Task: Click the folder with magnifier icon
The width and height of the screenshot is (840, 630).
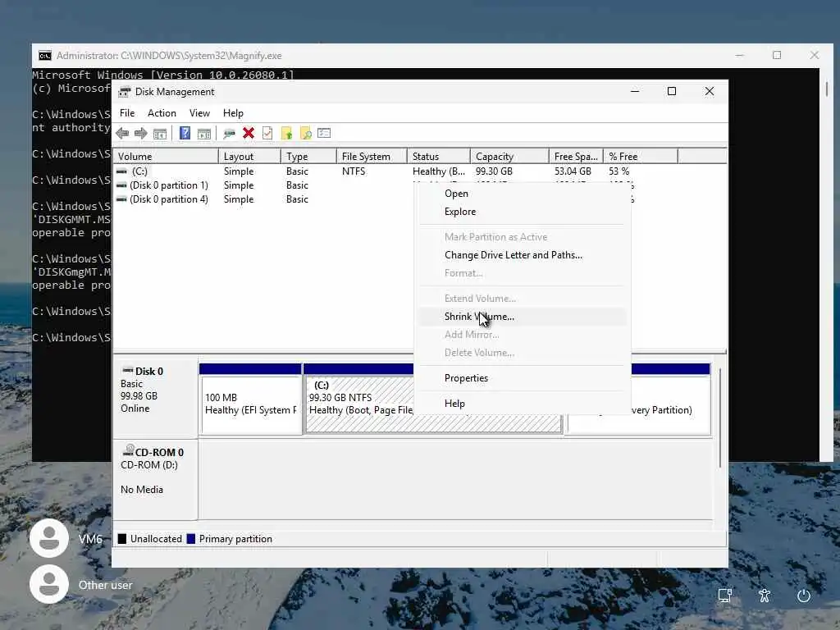Action: coord(305,133)
